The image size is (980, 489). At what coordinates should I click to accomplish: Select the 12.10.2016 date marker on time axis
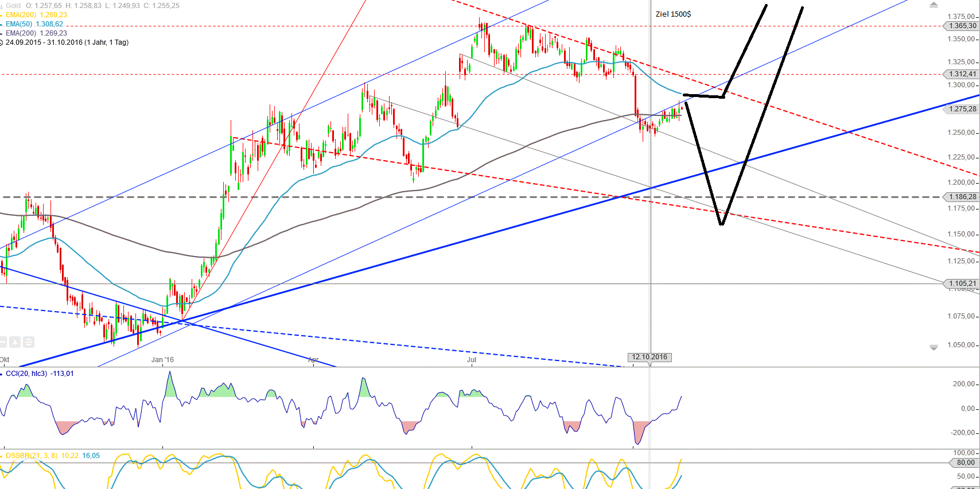coord(650,357)
